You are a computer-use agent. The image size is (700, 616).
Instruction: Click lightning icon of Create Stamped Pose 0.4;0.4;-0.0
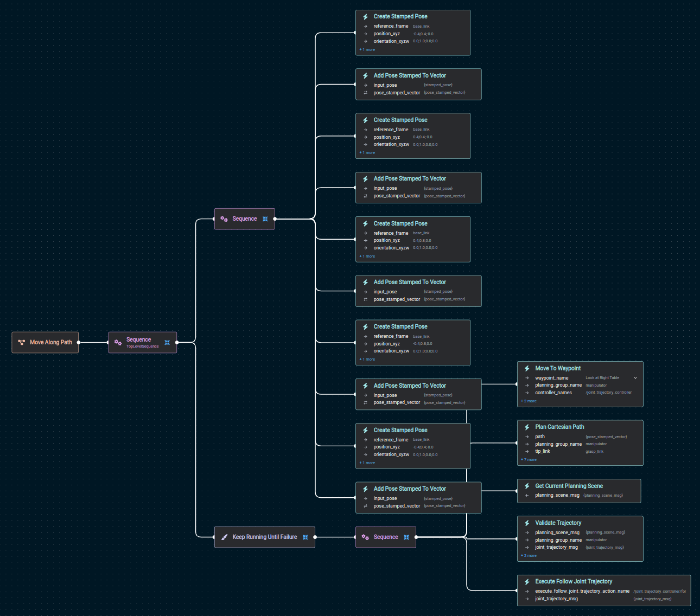coord(365,120)
